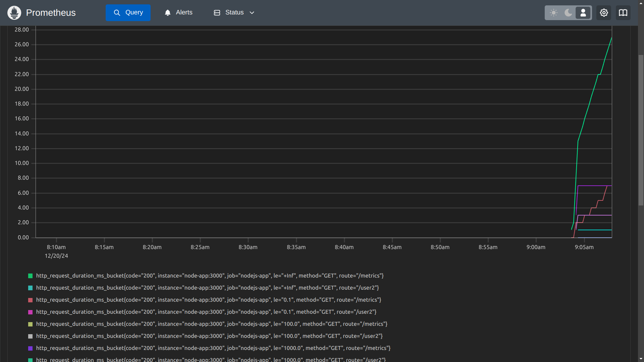Click the bell icon beside Alerts

pos(168,13)
